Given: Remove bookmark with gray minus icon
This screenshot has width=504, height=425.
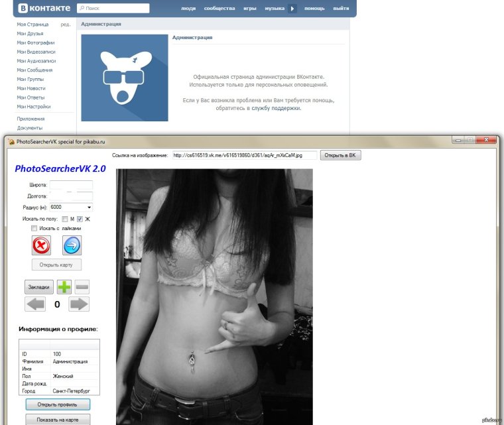Looking at the screenshot, I should click(x=82, y=287).
